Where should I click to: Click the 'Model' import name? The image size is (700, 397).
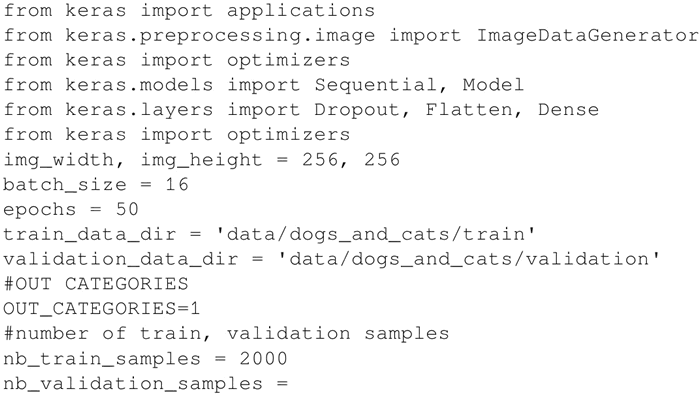pyautogui.click(x=493, y=84)
